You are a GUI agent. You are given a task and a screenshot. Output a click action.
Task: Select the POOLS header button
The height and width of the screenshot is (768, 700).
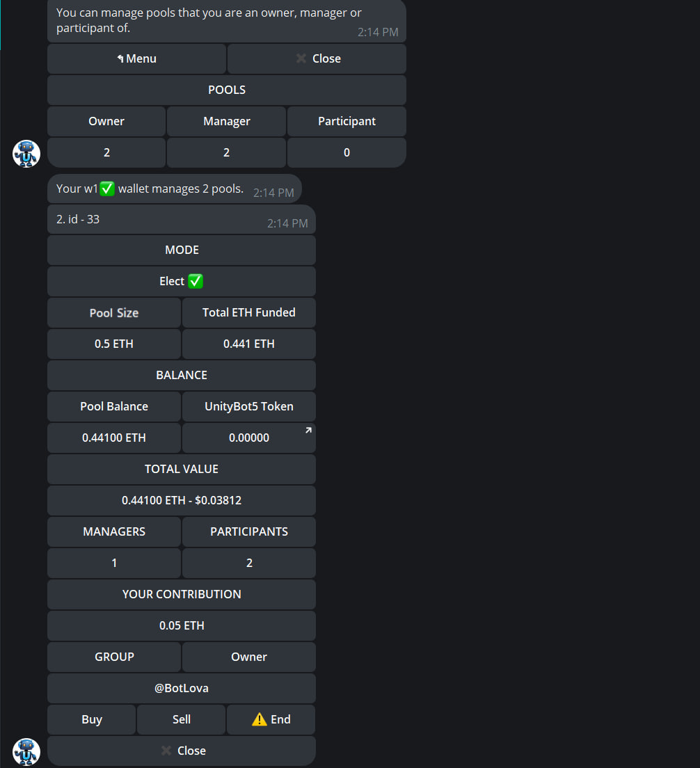(227, 90)
